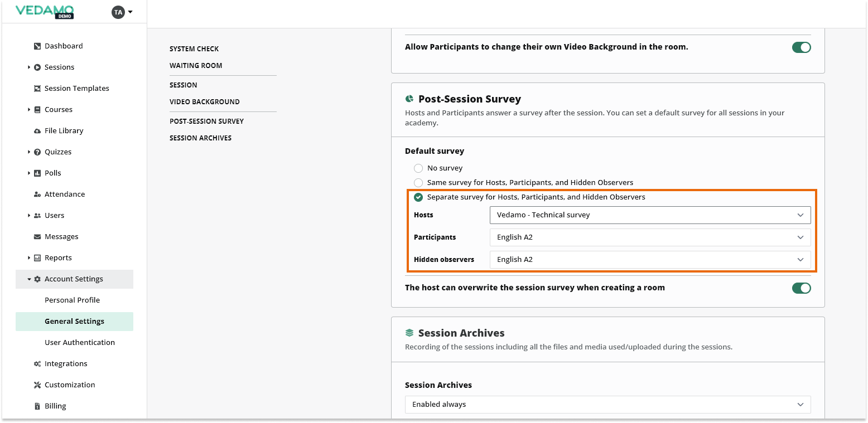
Task: Click the Session Templates icon
Action: click(x=37, y=89)
